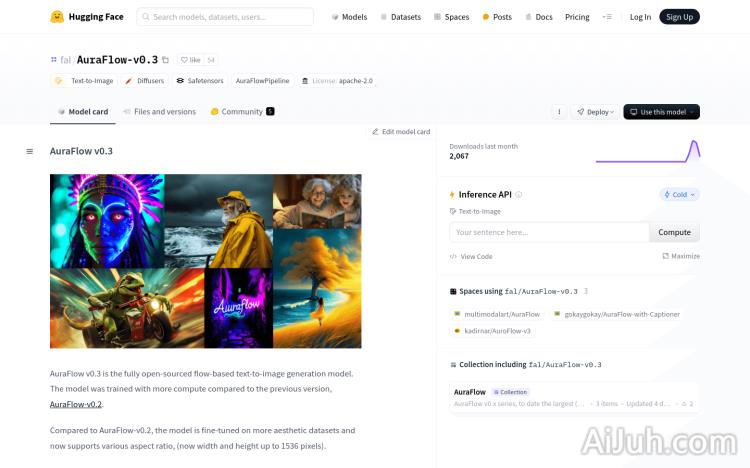Open the navbar extra menu icon
Image resolution: width=750 pixels, height=468 pixels.
[606, 17]
